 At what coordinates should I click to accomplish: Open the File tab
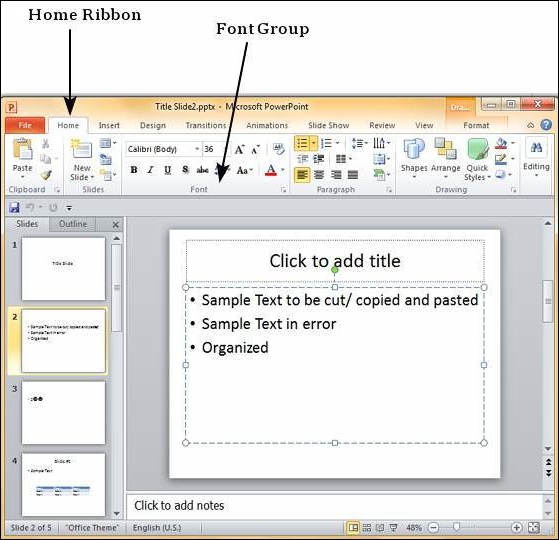coord(25,125)
